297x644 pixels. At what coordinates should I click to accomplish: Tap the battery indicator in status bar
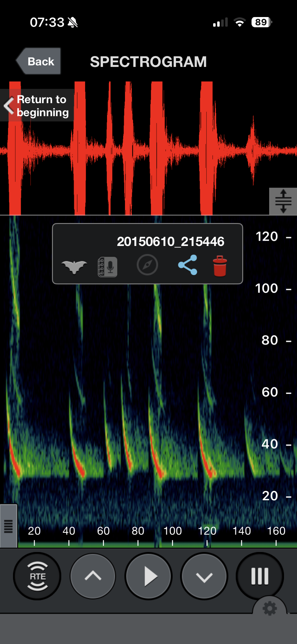point(261,22)
